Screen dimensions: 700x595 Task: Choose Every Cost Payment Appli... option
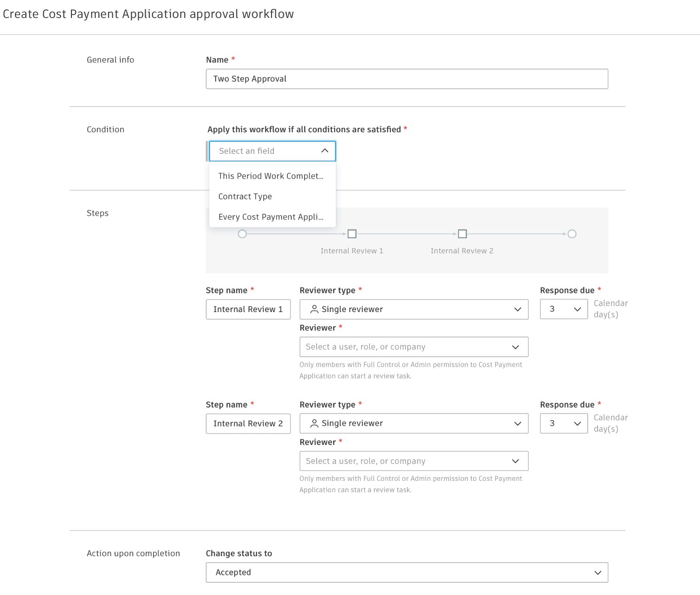(272, 217)
